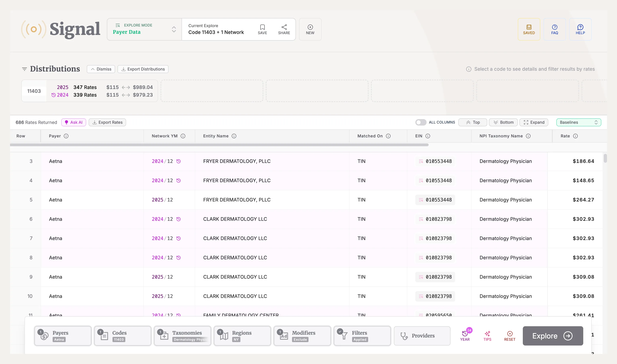Click the SHARE icon
Screen dimensions: 617x364
coord(284,27)
